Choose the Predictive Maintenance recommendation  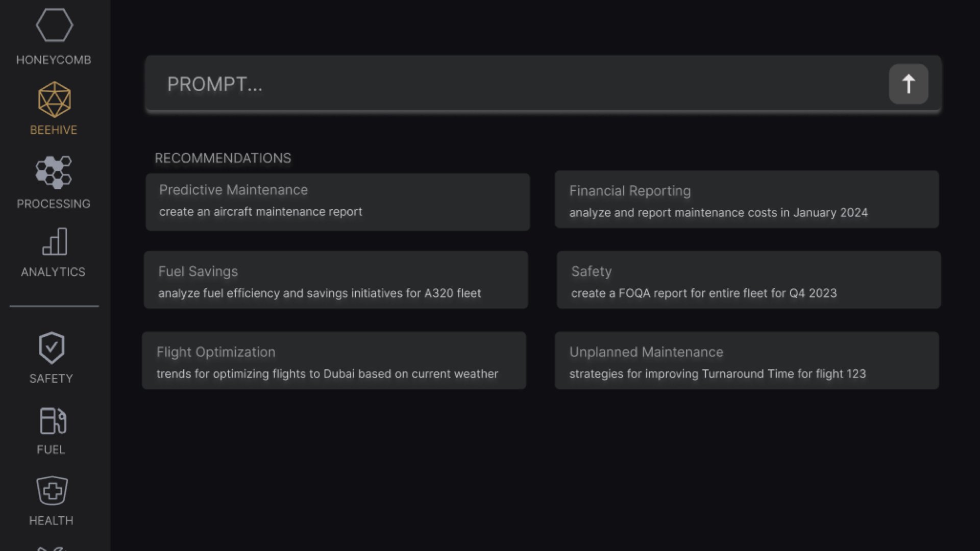[337, 202]
